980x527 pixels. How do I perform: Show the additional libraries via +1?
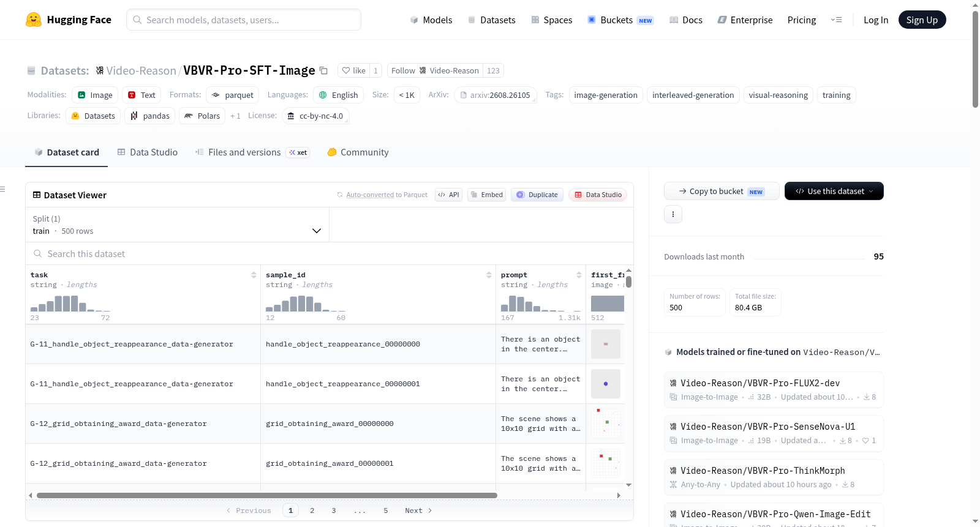(x=235, y=116)
